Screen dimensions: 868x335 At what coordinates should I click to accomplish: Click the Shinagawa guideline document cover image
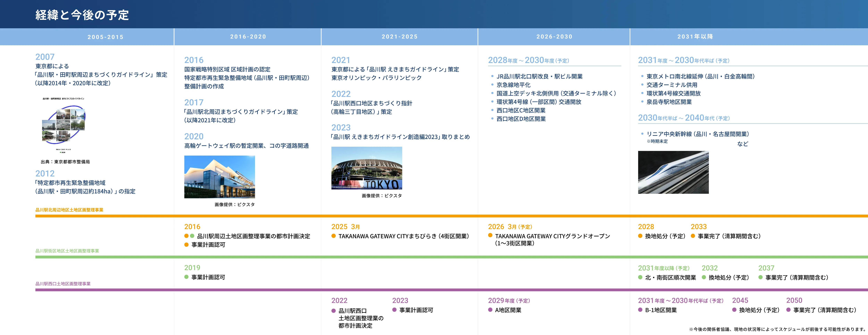[64, 125]
